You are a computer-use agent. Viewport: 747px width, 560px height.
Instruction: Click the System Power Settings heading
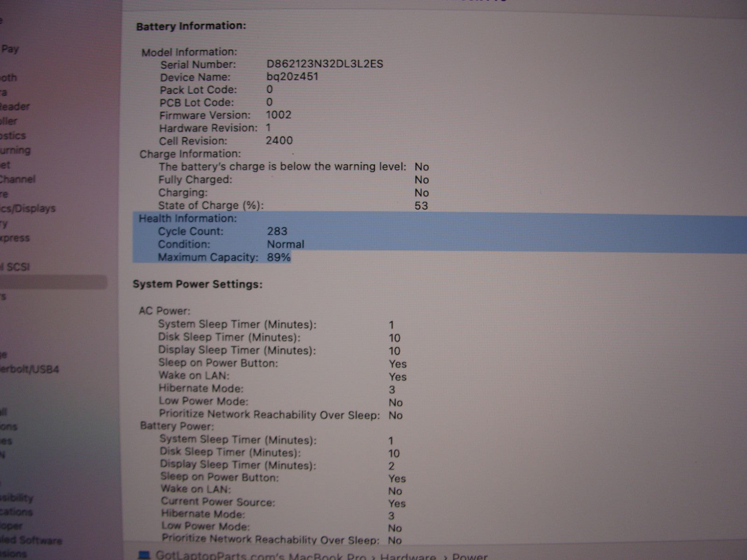pyautogui.click(x=197, y=284)
